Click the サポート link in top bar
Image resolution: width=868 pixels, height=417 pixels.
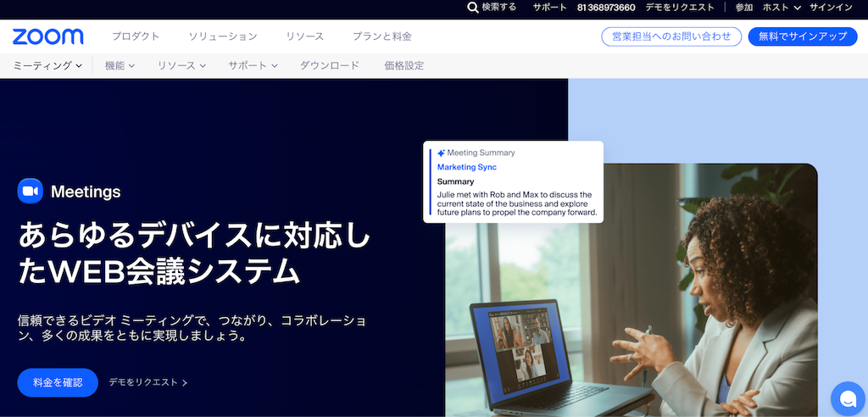click(x=549, y=7)
